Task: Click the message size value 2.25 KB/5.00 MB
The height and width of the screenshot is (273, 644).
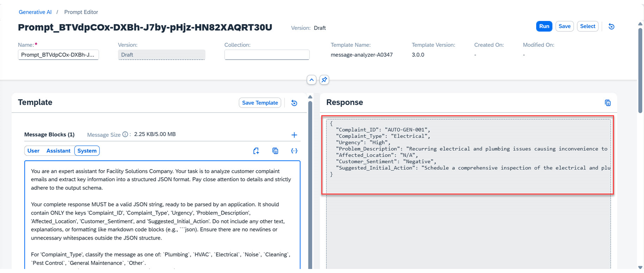Action: click(x=155, y=134)
